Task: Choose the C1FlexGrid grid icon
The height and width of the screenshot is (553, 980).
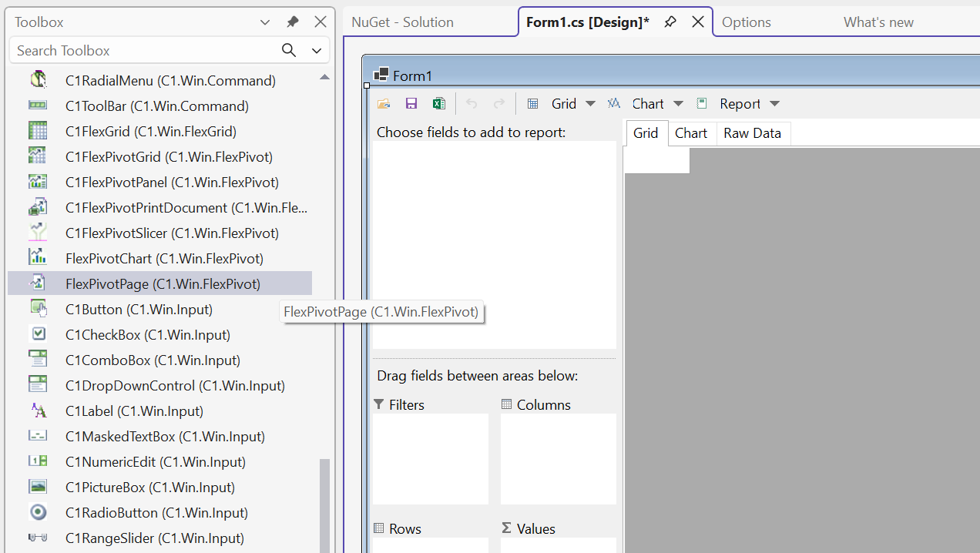Action: pyautogui.click(x=38, y=131)
